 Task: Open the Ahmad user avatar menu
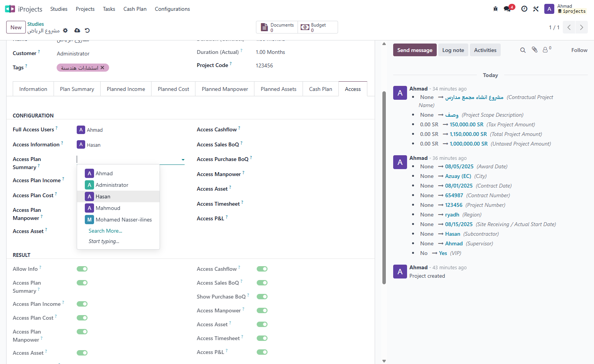(549, 9)
